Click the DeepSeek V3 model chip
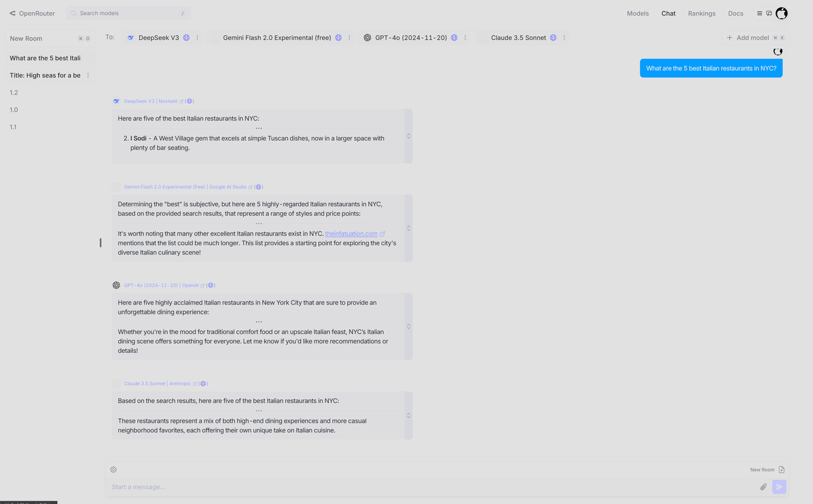 [x=158, y=38]
